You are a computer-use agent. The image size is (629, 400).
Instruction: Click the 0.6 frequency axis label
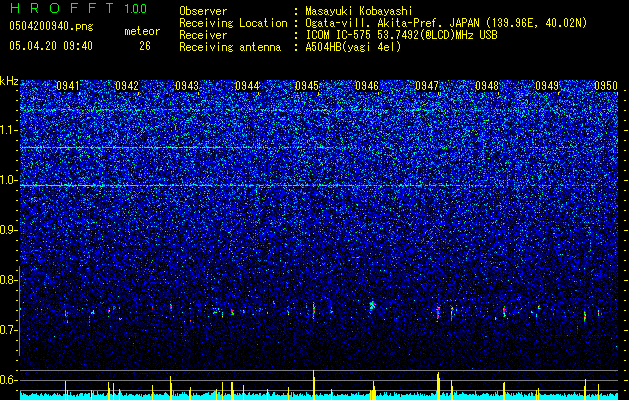click(8, 380)
